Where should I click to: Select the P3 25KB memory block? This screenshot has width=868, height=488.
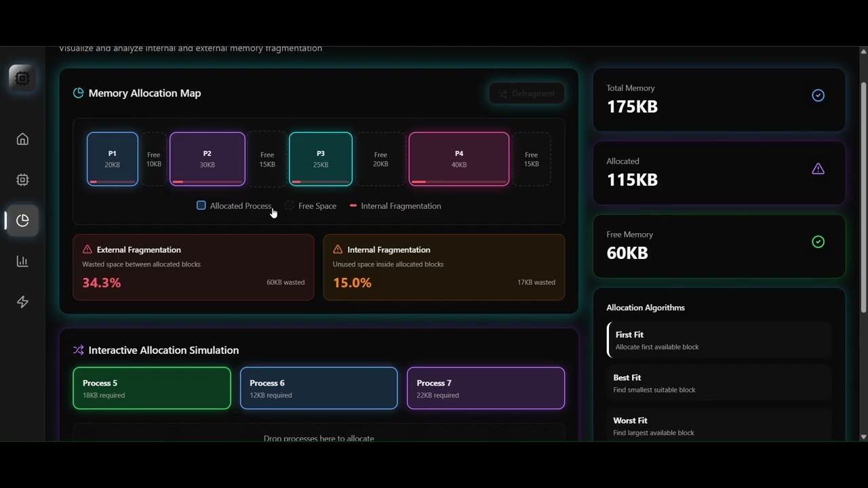pyautogui.click(x=321, y=159)
